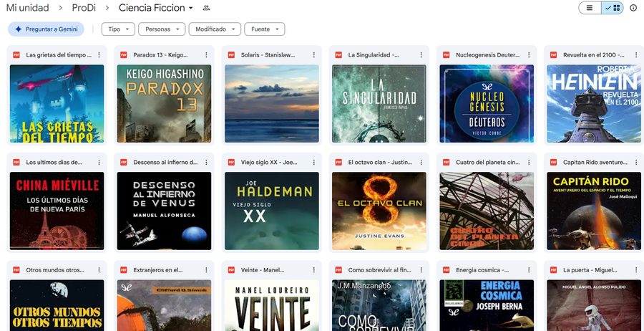Open Manel Loureiro Veinte cover thumbnail
The image size is (644, 331).
tap(272, 305)
